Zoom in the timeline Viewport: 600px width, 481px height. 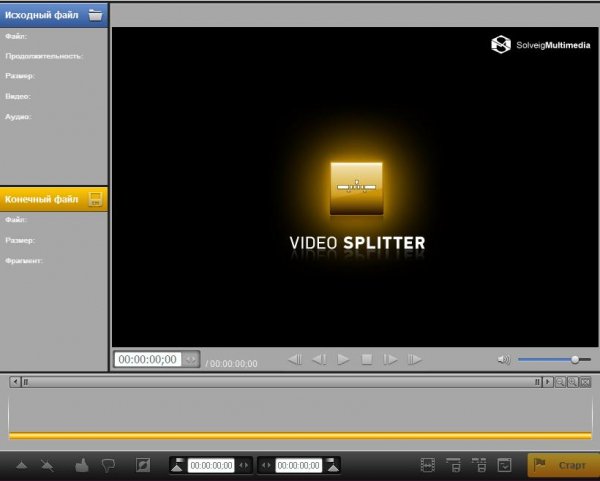pyautogui.click(x=573, y=382)
